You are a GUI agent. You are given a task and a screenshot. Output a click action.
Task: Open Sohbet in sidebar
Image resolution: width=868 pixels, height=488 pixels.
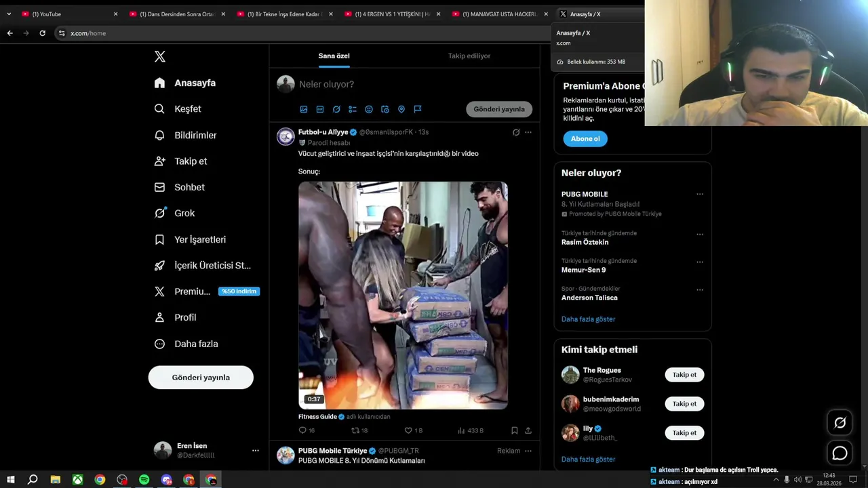coord(180,187)
